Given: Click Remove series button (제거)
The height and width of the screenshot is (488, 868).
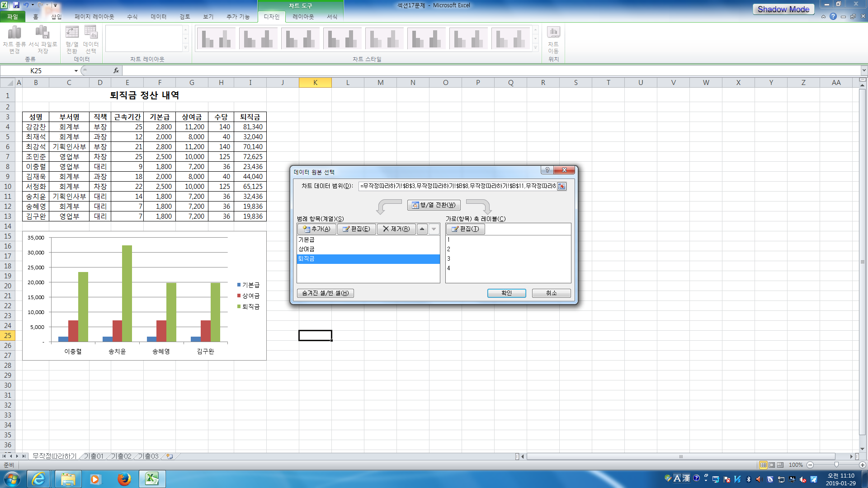Looking at the screenshot, I should point(396,229).
